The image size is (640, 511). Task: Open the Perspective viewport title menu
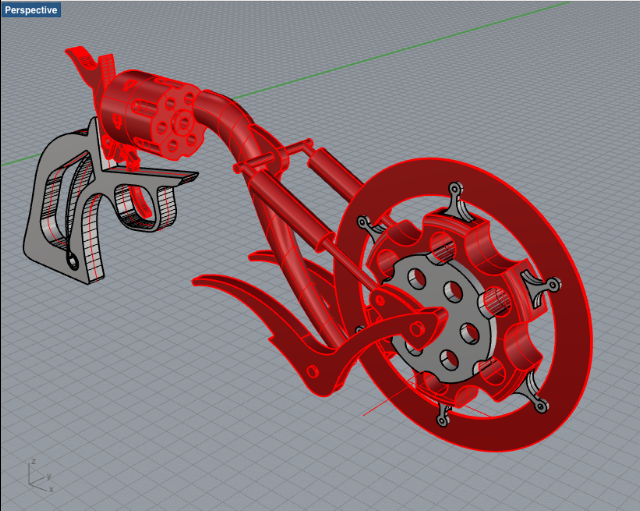click(31, 10)
